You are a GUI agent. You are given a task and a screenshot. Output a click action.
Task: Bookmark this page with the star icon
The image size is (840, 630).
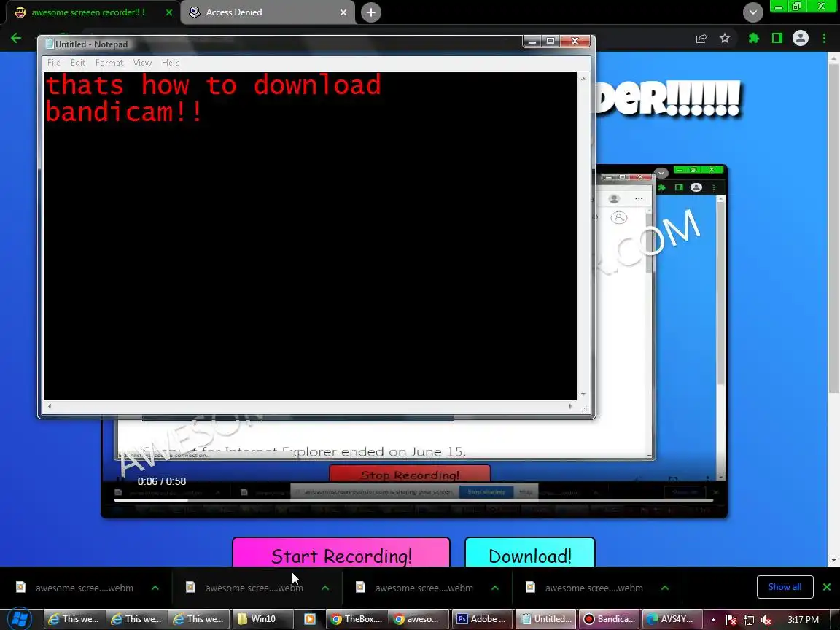click(x=725, y=38)
